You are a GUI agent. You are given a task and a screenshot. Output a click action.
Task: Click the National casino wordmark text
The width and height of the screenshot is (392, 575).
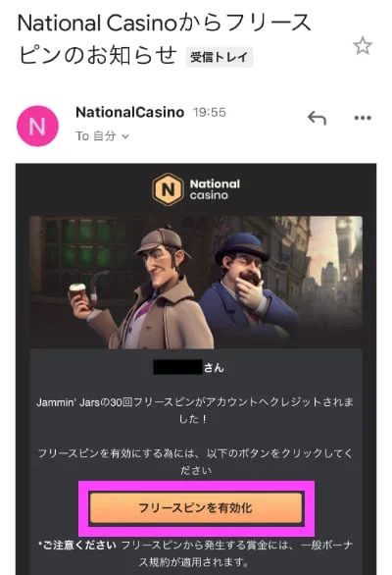(215, 189)
